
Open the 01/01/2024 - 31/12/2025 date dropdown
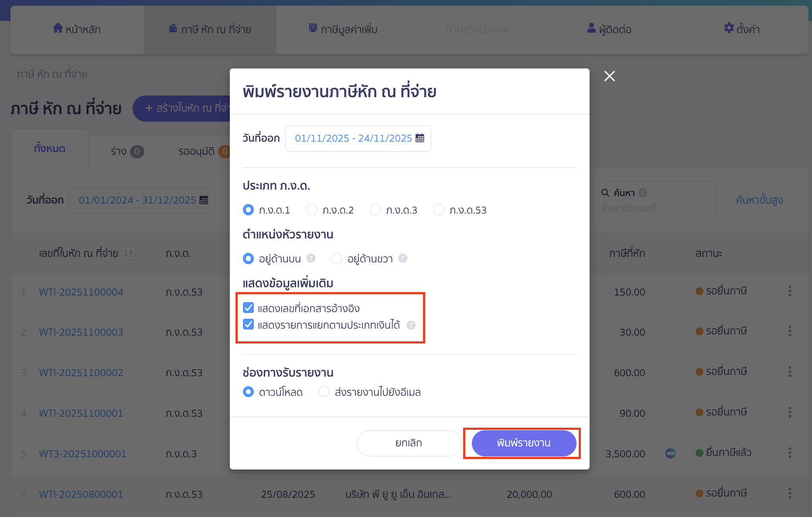point(137,200)
